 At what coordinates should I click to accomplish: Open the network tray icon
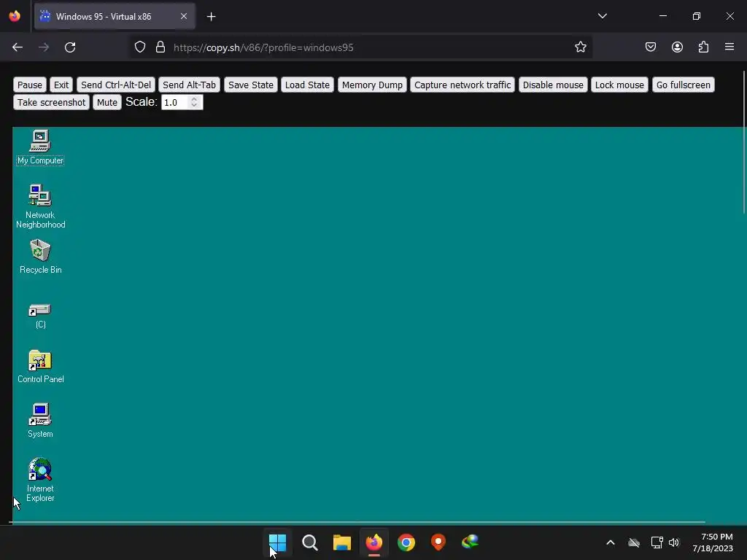[x=657, y=542]
